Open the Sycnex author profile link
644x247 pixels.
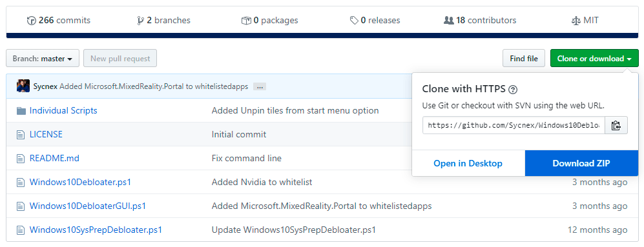[45, 86]
